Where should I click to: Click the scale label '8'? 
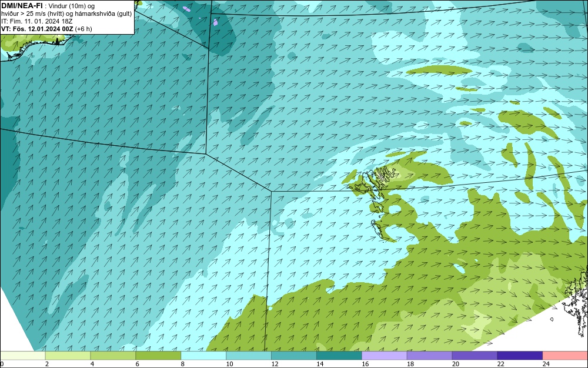183,364
